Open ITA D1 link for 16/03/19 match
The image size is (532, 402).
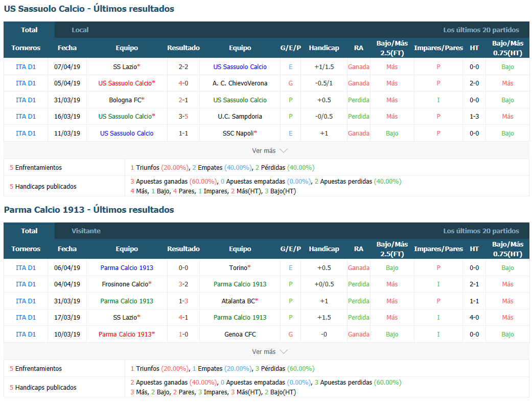pyautogui.click(x=26, y=117)
